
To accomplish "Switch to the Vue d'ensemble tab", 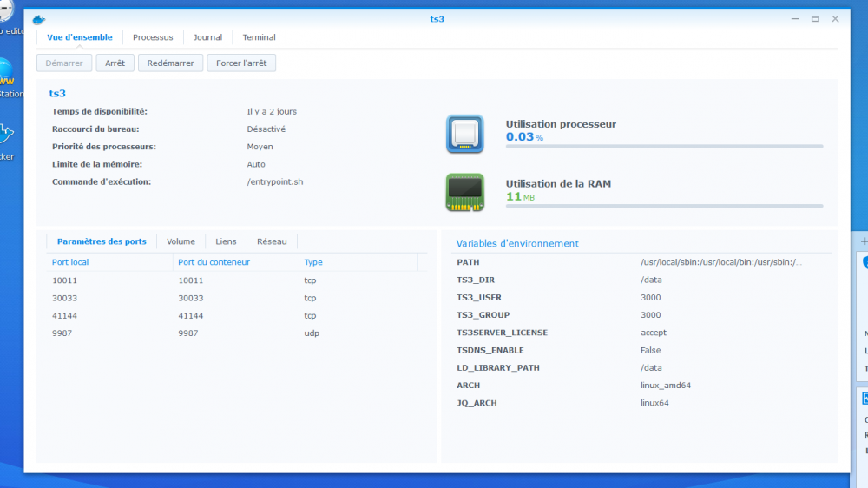I will click(x=80, y=37).
